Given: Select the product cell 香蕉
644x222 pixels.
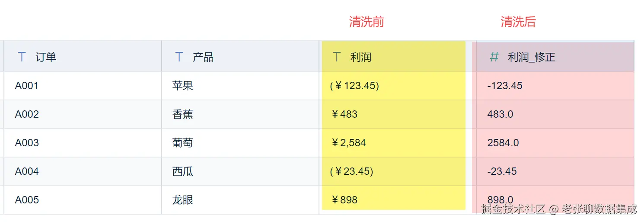Looking at the screenshot, I should pyautogui.click(x=182, y=114).
